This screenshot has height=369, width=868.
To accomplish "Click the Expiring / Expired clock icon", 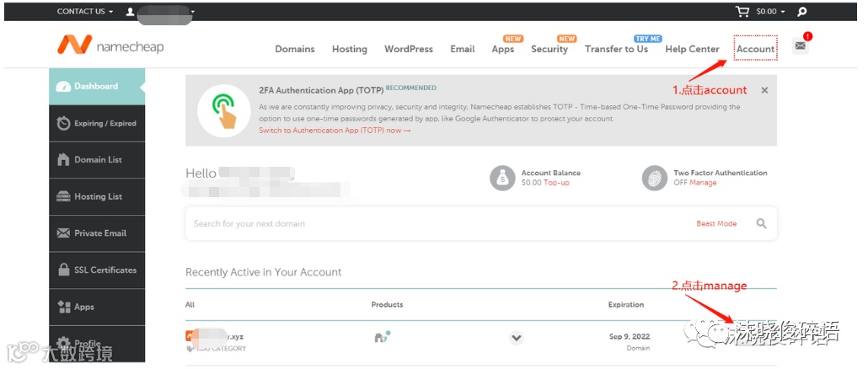I will point(64,123).
